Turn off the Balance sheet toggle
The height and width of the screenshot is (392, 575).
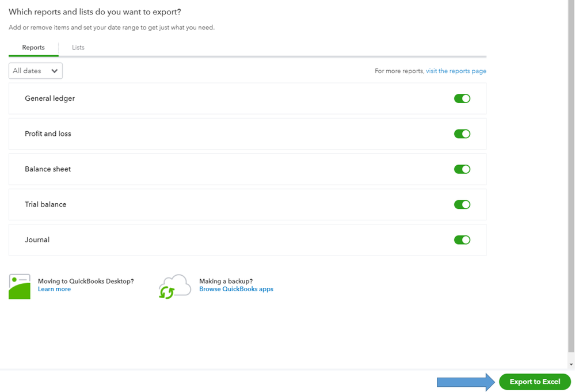[462, 169]
